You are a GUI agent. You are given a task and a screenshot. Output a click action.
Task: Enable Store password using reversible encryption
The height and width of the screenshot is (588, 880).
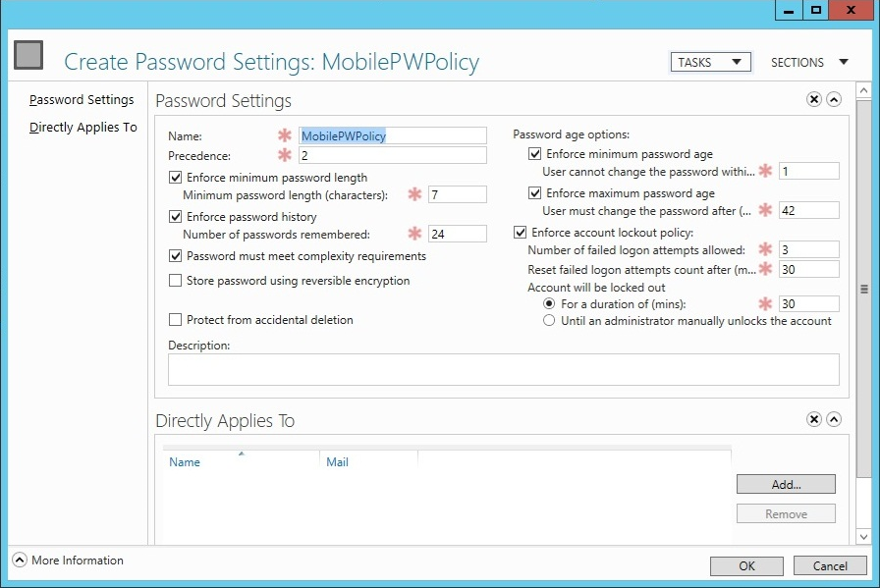click(177, 281)
